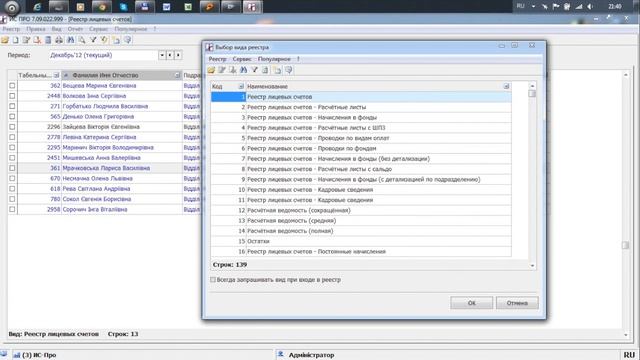The width and height of the screenshot is (640, 360).
Task: Click the dialog list scroll down arrow
Action: click(532, 265)
